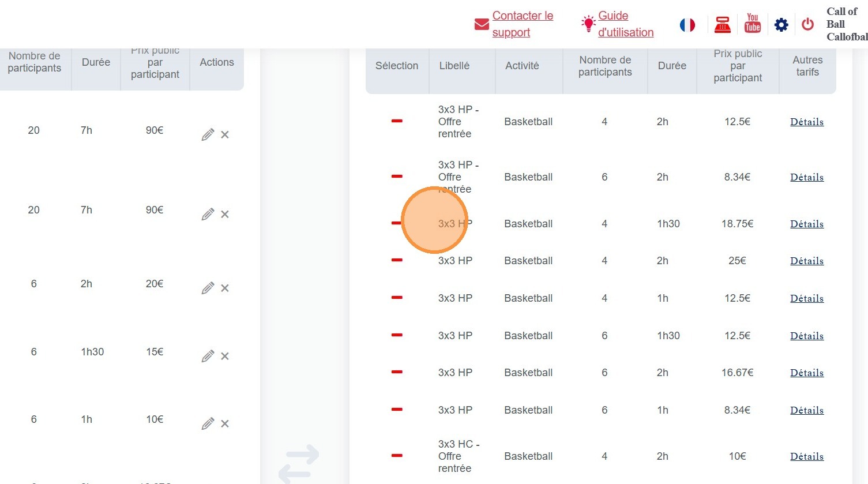Open the Contacter le support link
This screenshot has height=484, width=868.
tap(522, 24)
